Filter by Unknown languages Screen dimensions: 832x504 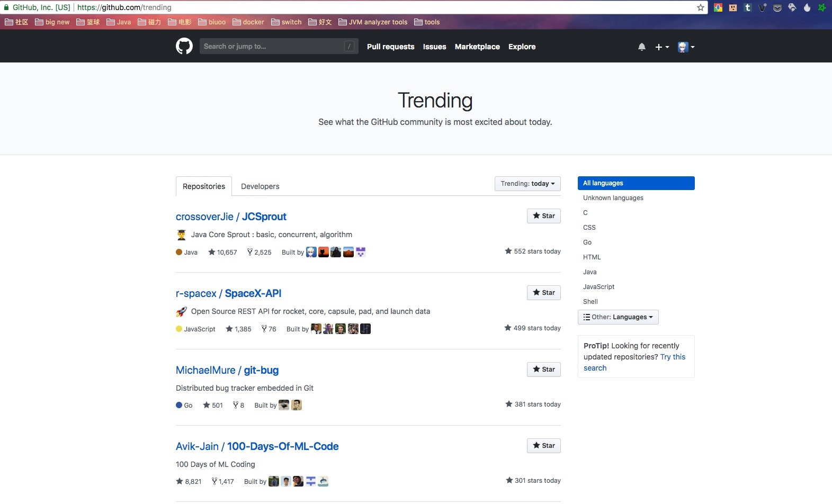(x=613, y=198)
